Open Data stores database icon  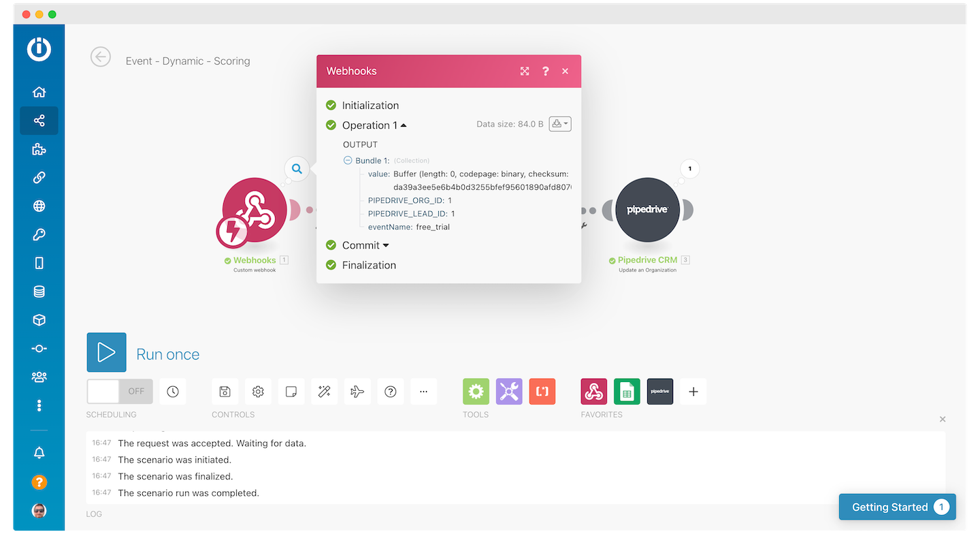click(x=39, y=292)
